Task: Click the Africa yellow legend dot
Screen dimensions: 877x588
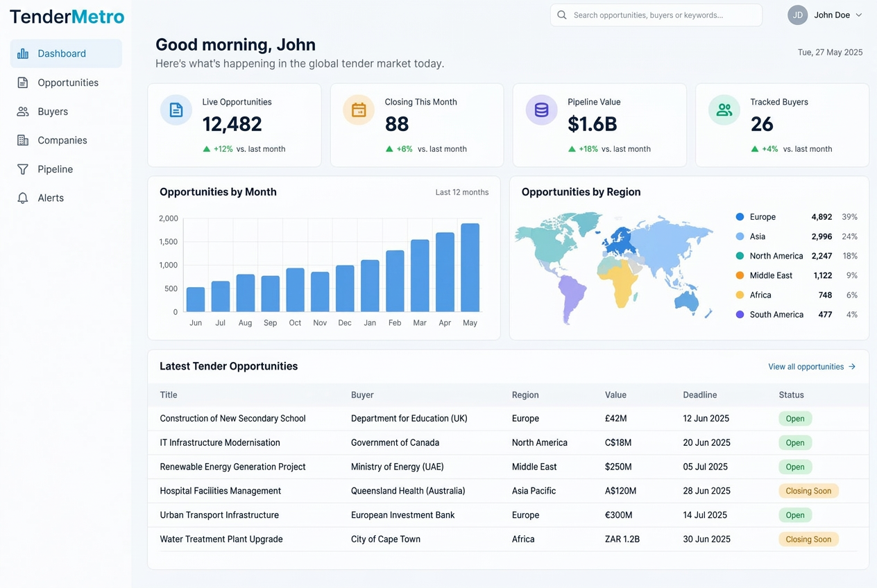Action: tap(740, 295)
